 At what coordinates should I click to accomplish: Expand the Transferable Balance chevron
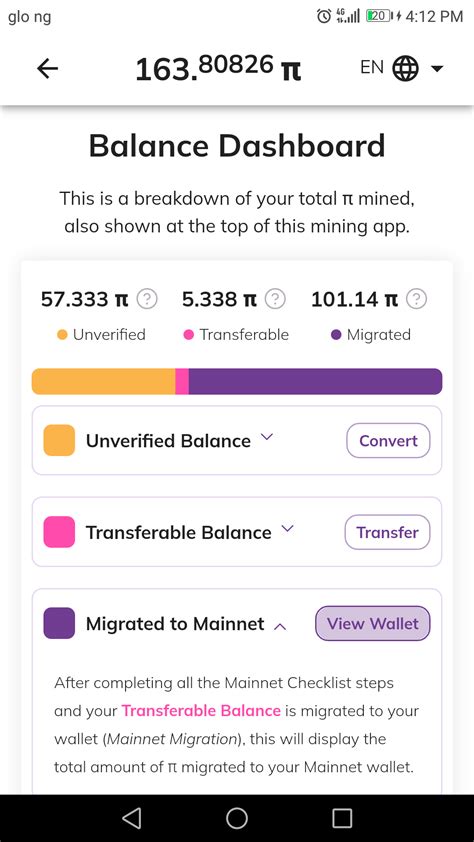click(288, 528)
